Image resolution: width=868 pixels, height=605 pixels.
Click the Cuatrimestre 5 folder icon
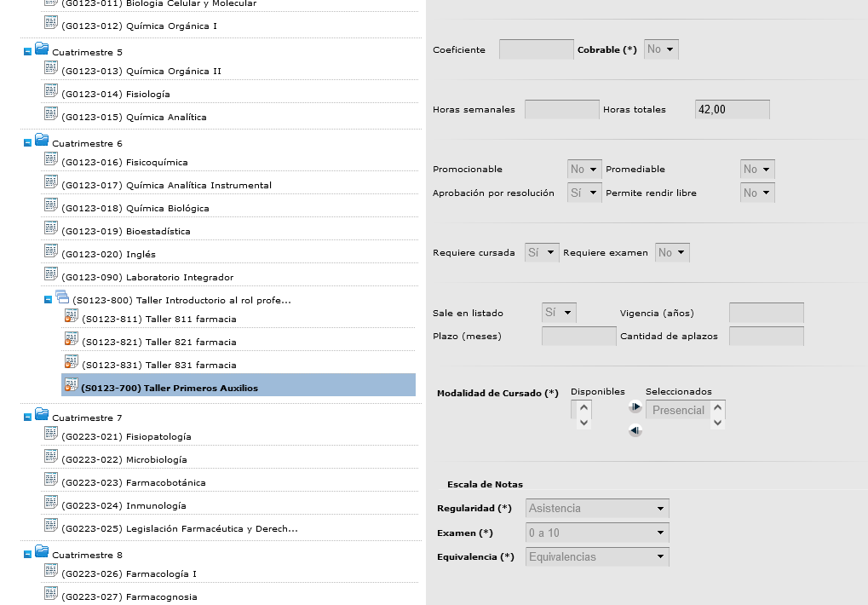coord(42,49)
